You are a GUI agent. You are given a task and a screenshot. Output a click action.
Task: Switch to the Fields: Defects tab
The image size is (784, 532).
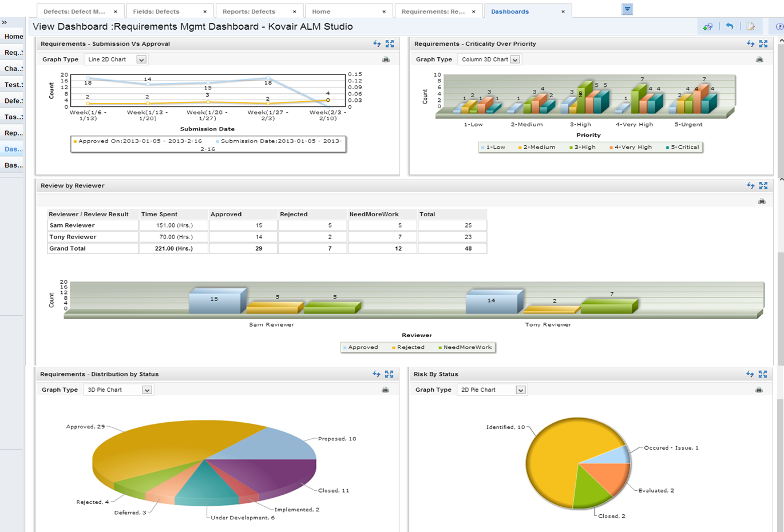[x=156, y=11]
